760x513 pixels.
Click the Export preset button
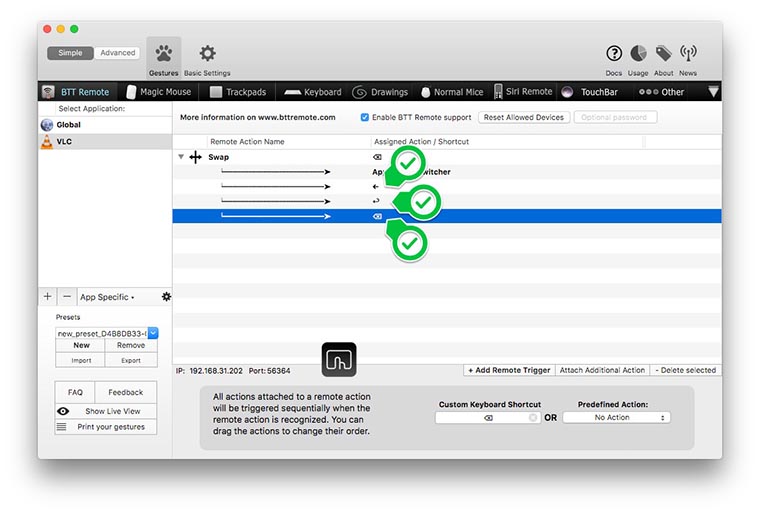click(131, 360)
